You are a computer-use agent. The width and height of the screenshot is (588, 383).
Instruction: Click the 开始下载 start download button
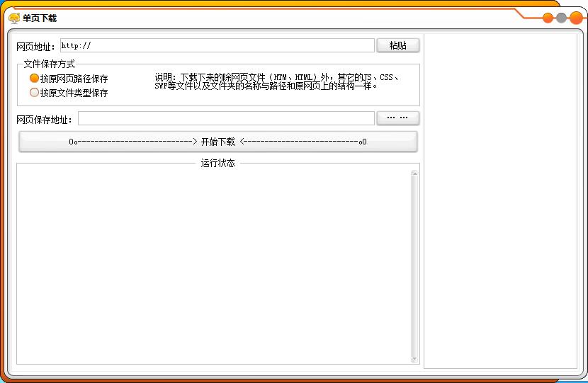coord(218,142)
